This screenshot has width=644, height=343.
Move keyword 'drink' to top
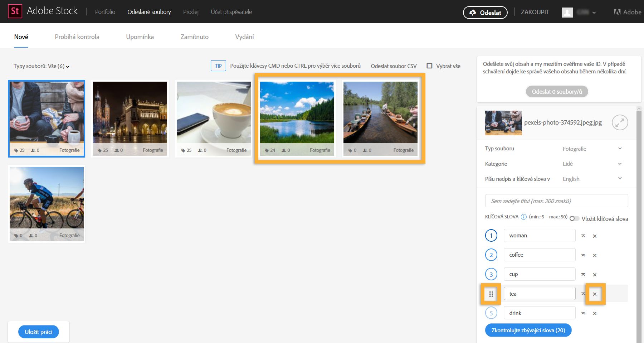point(583,313)
